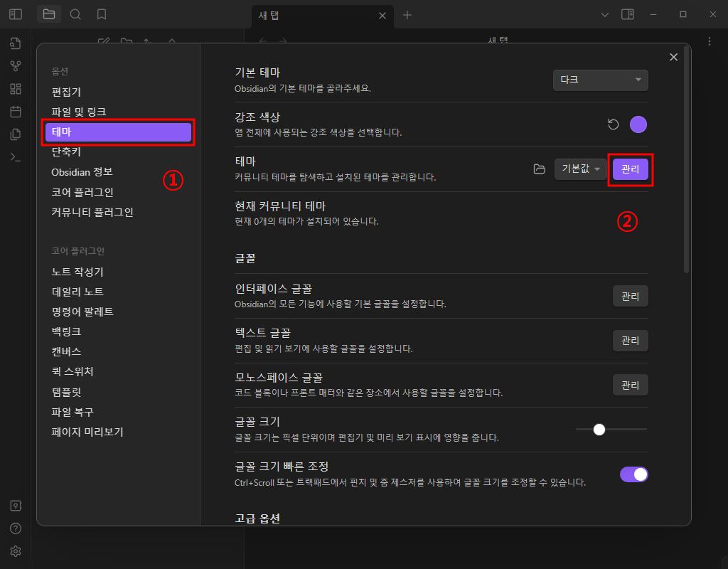Screen dimensions: 728x569
Task: Open 명령어 팔레트 plugin settings
Action: pos(117,312)
